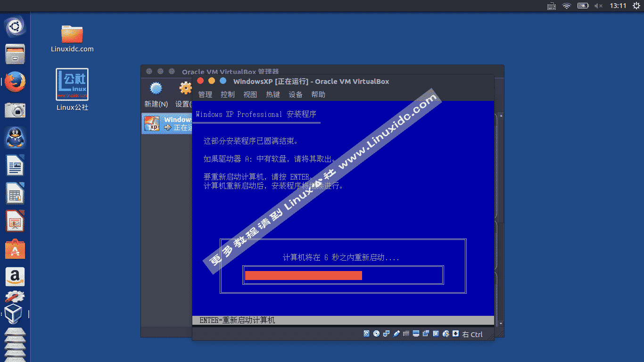Launch LibreOffice Writer from the dock

coord(15,166)
